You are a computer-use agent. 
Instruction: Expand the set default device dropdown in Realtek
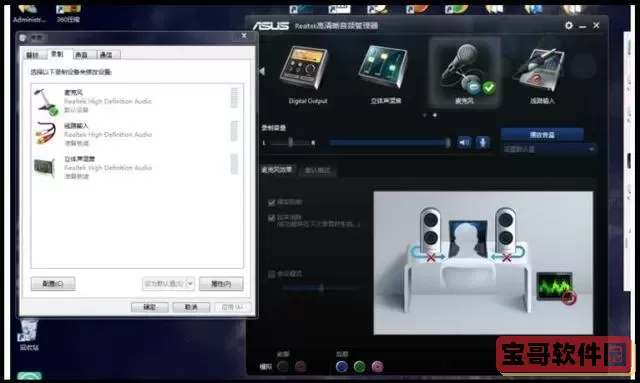pyautogui.click(x=548, y=149)
